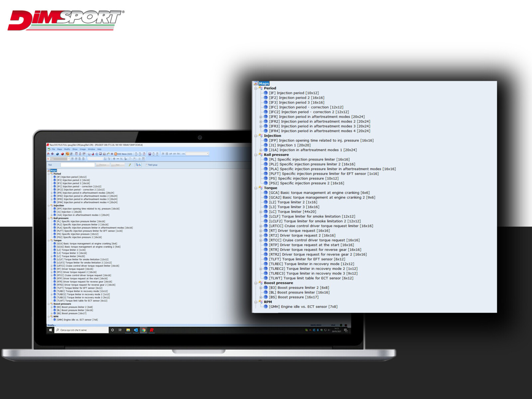Open RSS News feed in toolbar
532x399 pixels.
(123, 154)
